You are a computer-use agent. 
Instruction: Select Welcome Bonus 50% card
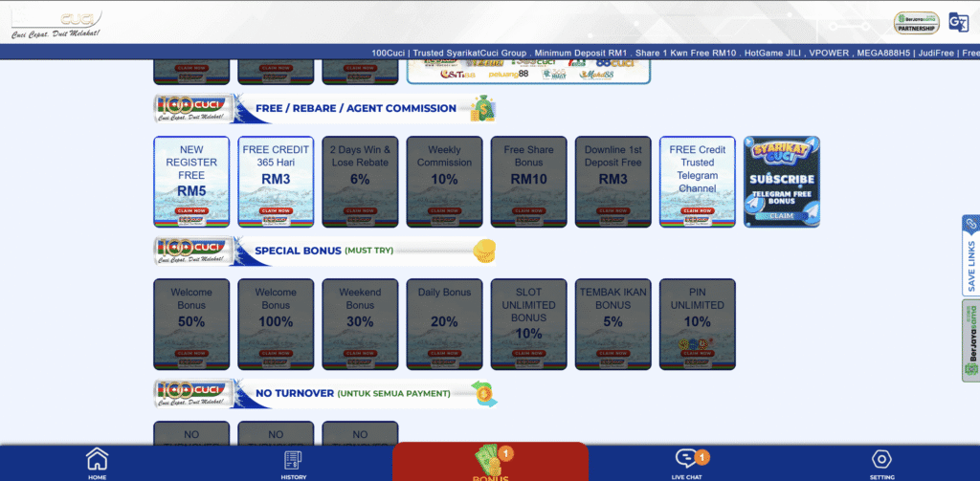pos(191,324)
